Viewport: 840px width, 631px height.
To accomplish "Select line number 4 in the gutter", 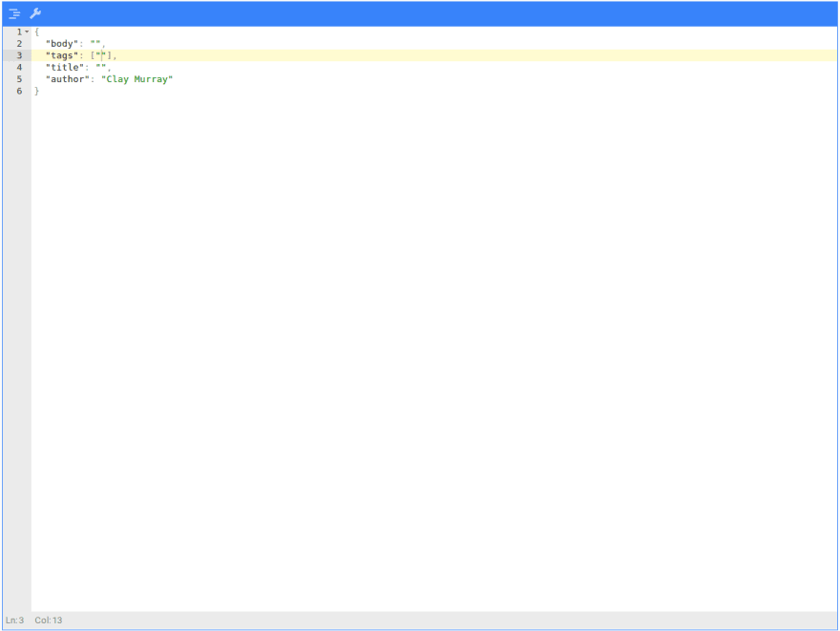I will pos(19,67).
